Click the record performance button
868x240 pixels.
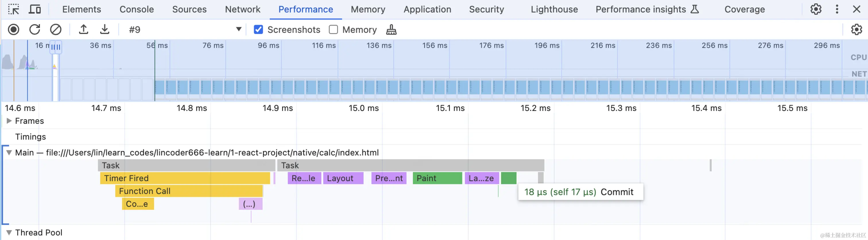pyautogui.click(x=13, y=30)
